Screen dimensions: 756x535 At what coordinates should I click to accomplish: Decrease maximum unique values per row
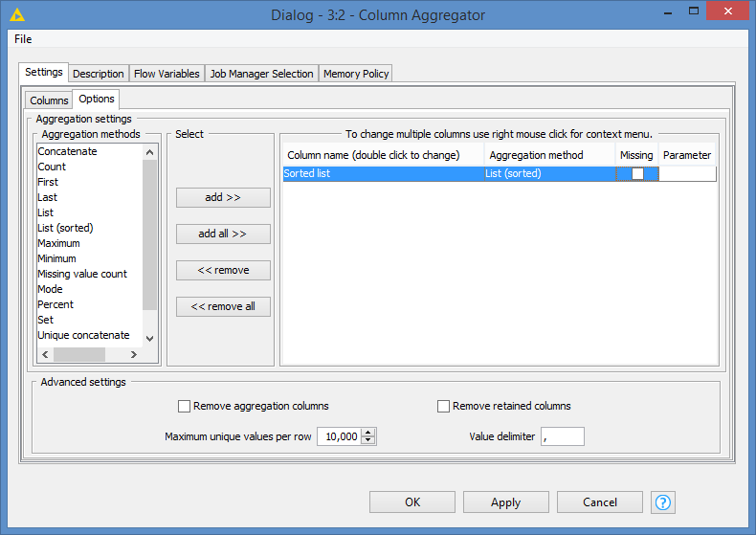(369, 441)
